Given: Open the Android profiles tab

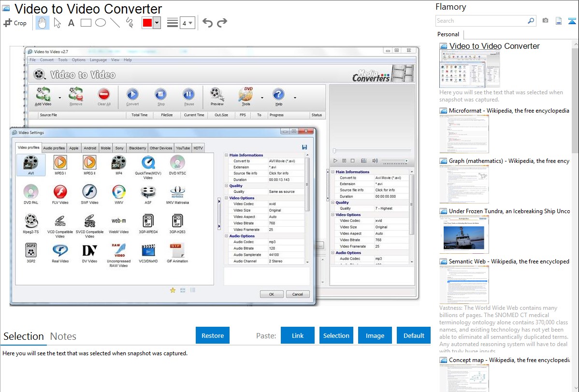Looking at the screenshot, I should click(x=90, y=148).
